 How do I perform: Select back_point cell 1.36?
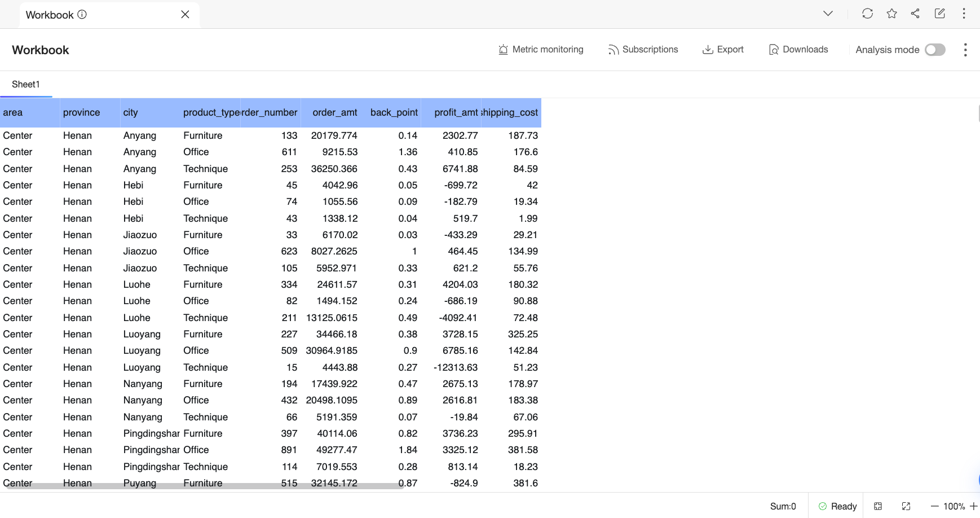[x=391, y=152]
